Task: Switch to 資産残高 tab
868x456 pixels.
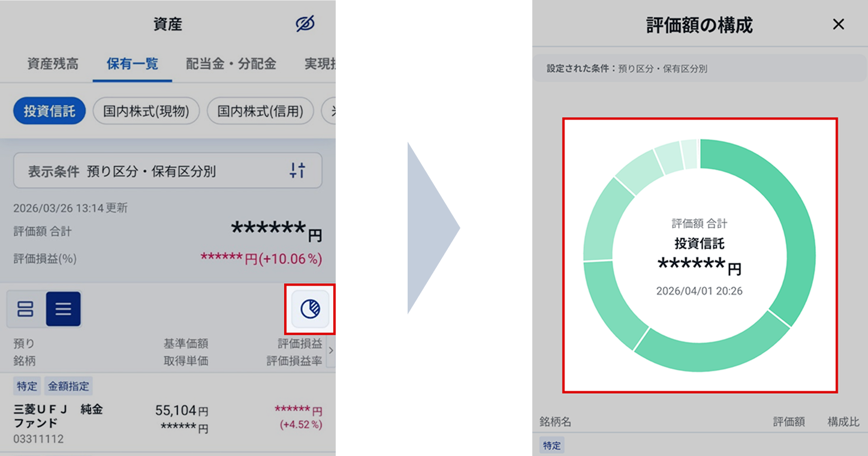Action: pyautogui.click(x=53, y=64)
